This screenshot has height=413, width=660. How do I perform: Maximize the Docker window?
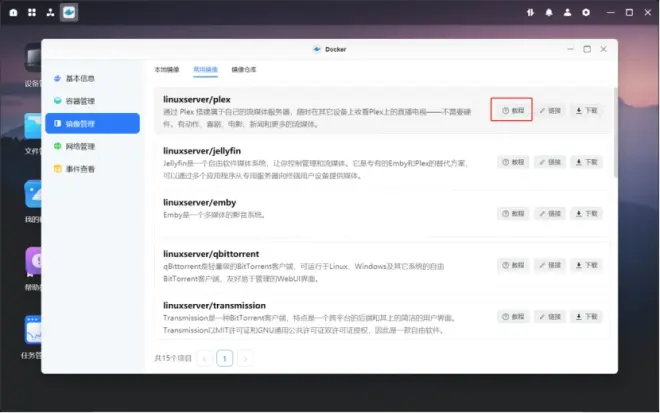(587, 49)
